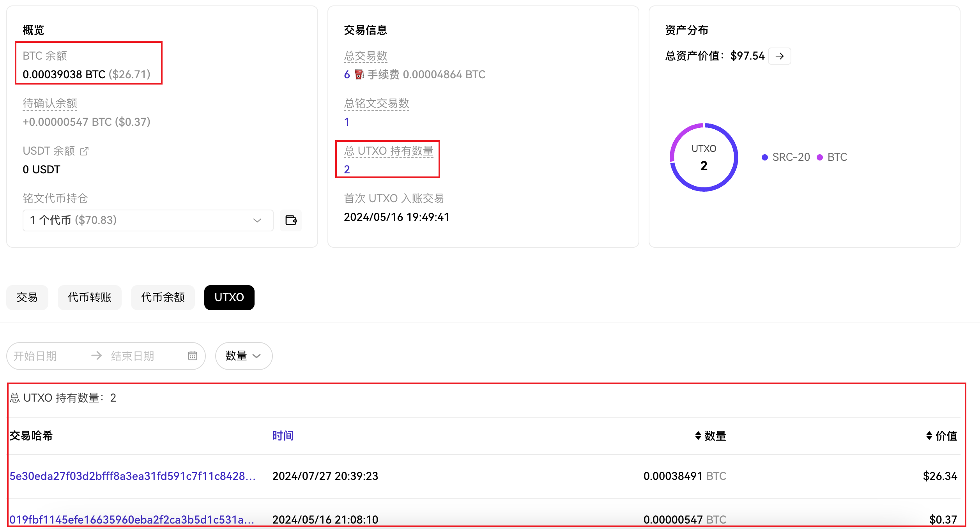Switch to the 代币转账 tab
This screenshot has width=980, height=529.
[90, 298]
